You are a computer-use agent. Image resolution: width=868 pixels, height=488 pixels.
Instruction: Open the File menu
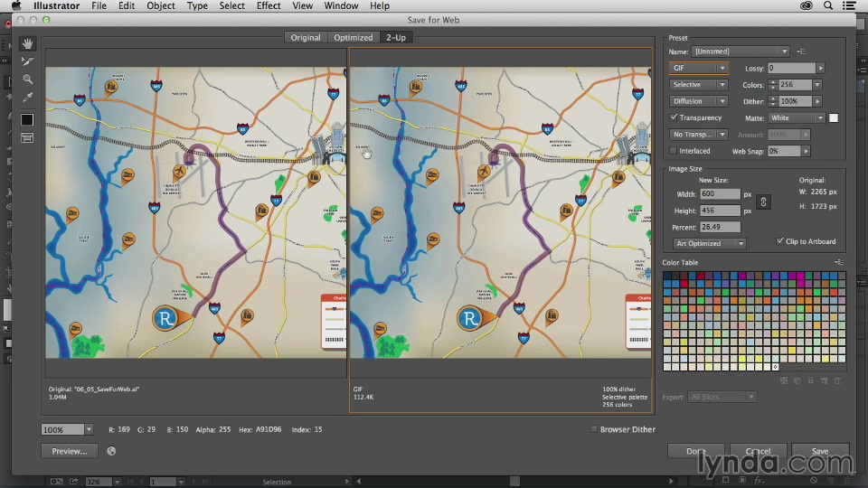(99, 5)
